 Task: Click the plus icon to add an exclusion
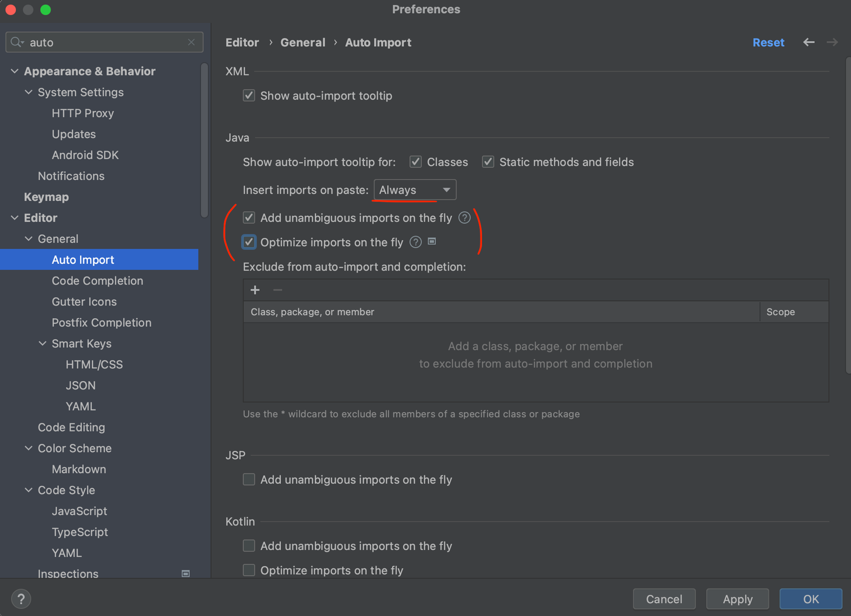point(255,290)
